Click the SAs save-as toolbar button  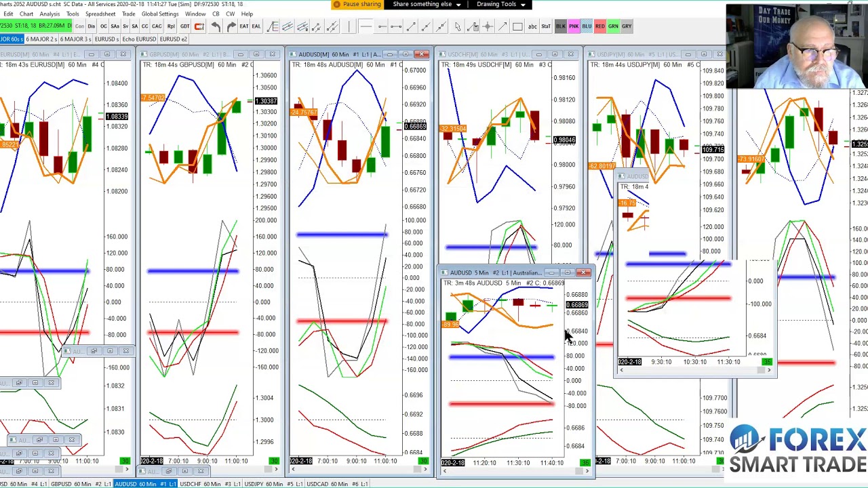click(115, 26)
